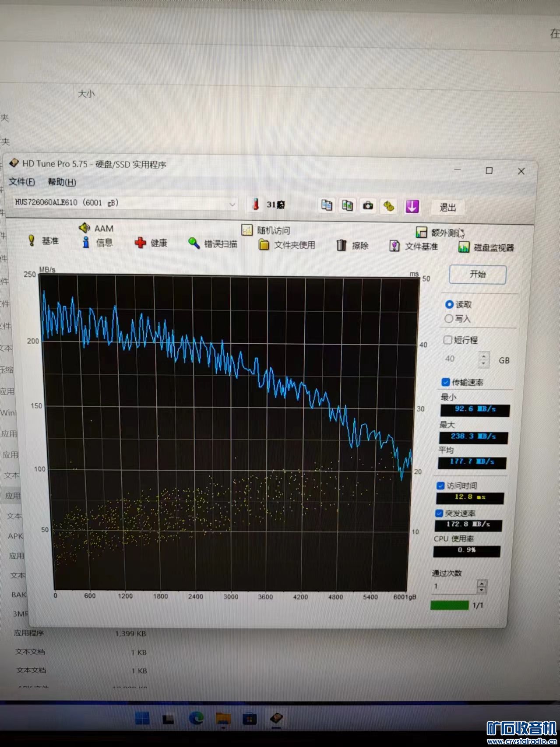Click the 大小 column header in Explorer
The image size is (560, 747).
[86, 93]
